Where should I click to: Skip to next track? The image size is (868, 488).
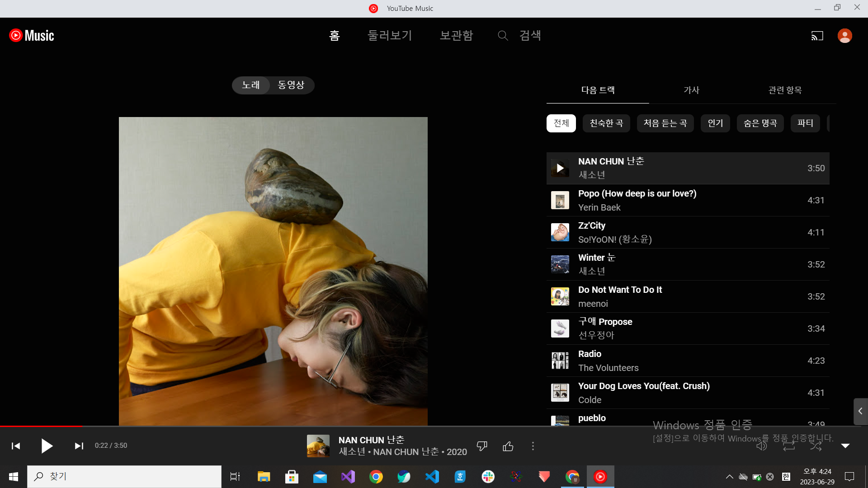79,446
